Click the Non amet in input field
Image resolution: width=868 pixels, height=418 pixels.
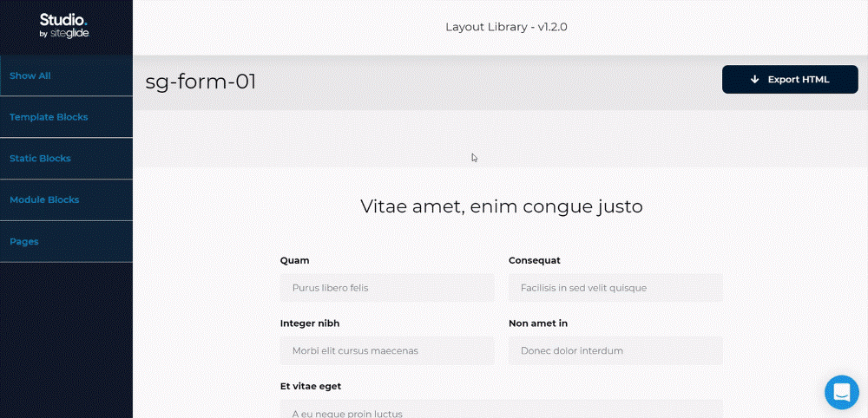615,350
